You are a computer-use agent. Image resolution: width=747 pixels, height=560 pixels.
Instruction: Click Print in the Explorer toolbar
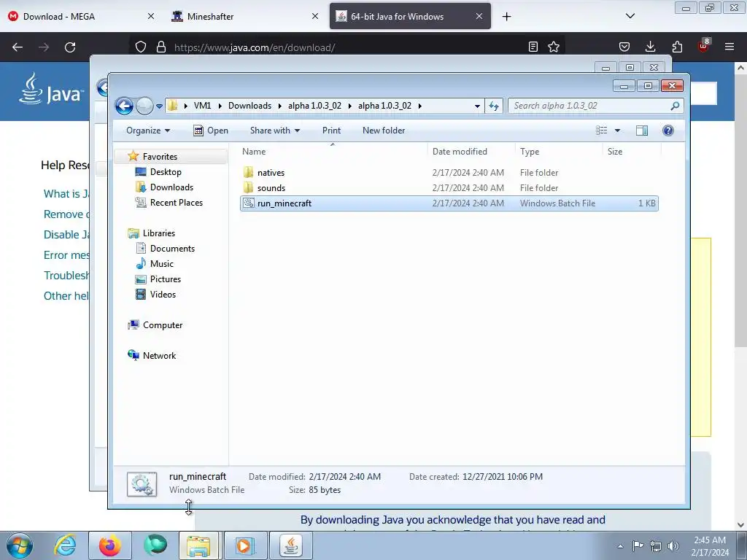(331, 131)
